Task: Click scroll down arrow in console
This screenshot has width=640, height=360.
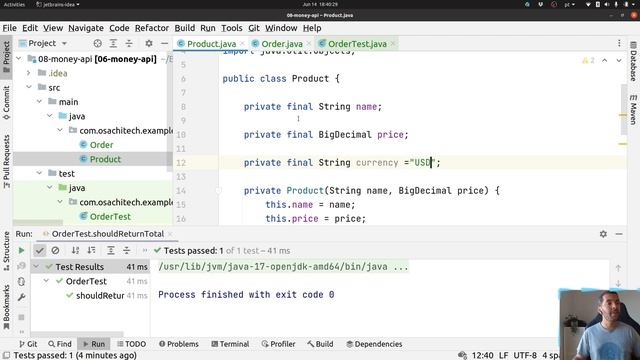Action: pos(618,283)
